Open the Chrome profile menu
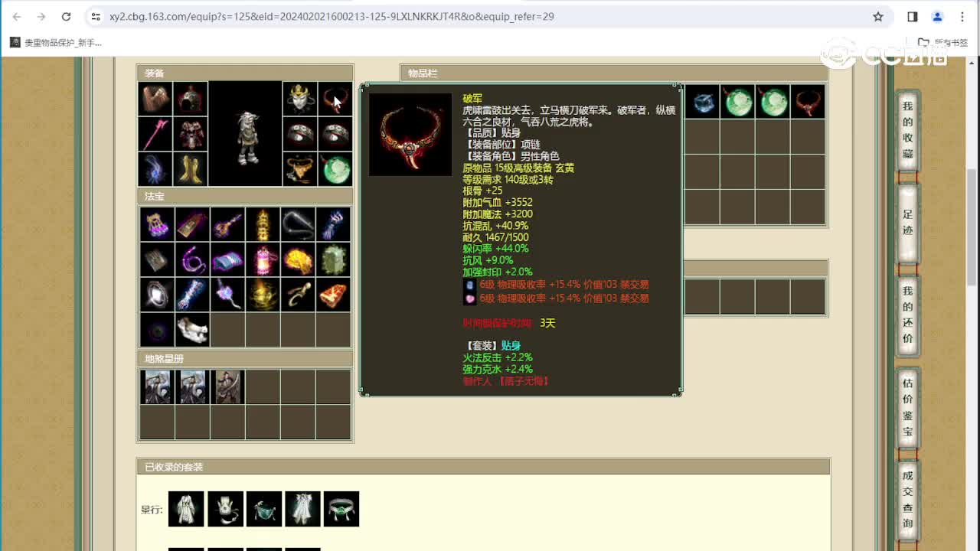Viewport: 980px width, 551px height. click(937, 16)
